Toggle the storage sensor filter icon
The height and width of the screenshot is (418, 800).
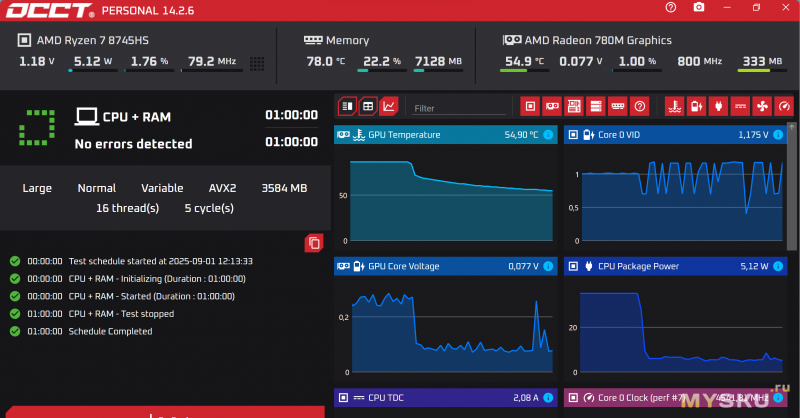click(595, 106)
